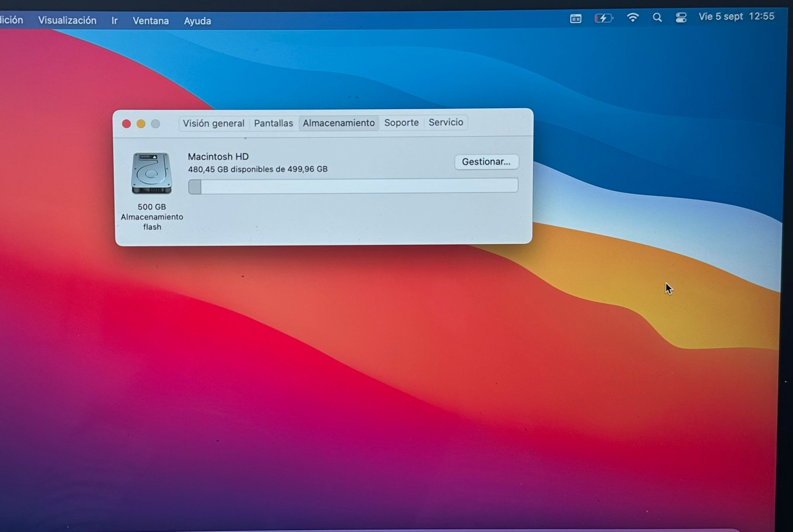The width and height of the screenshot is (793, 532).
Task: Switch to the Soporte tab
Action: click(401, 122)
